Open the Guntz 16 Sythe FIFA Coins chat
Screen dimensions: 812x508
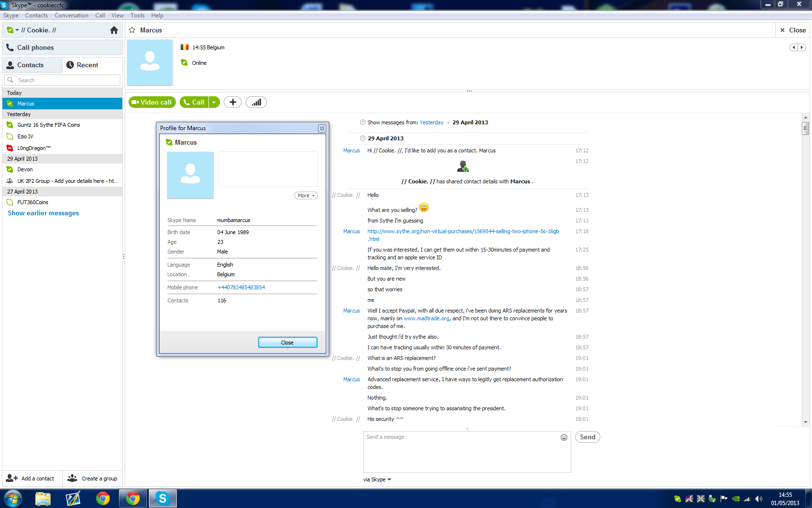pos(62,125)
